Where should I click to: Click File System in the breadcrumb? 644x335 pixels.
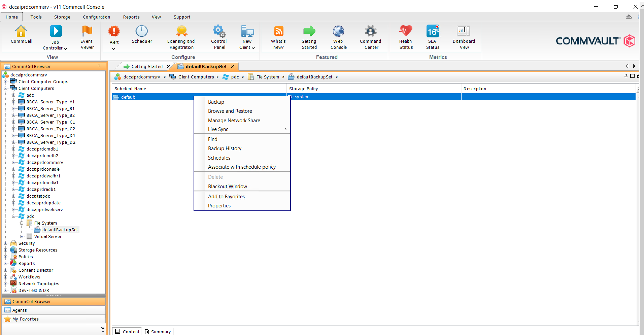click(x=268, y=77)
